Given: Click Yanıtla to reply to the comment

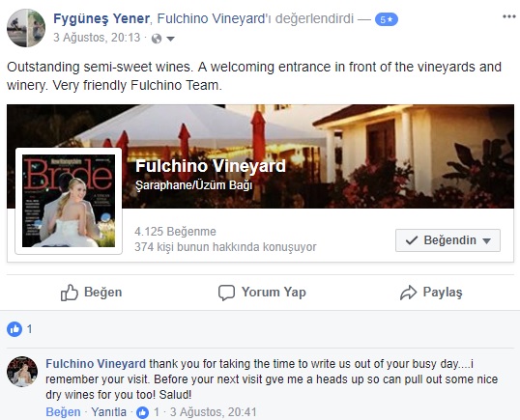Looking at the screenshot, I should 109,412.
